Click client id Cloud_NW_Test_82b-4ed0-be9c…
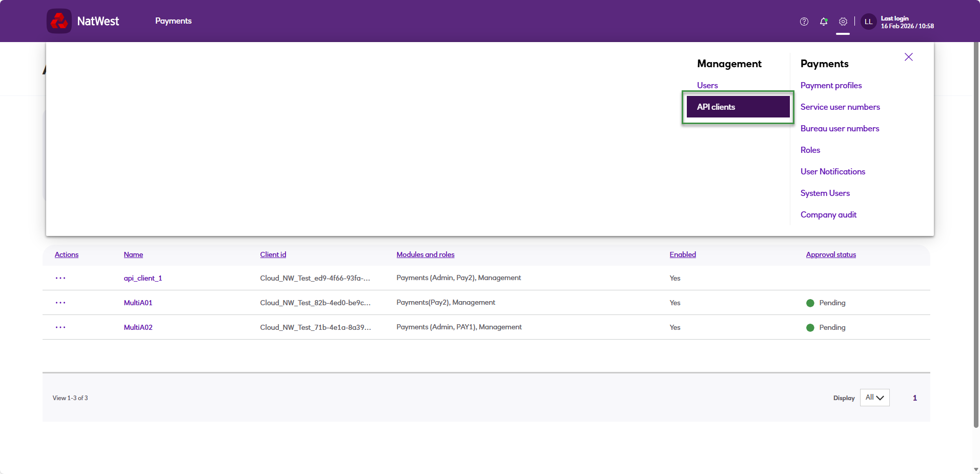The height and width of the screenshot is (474, 980). point(315,303)
